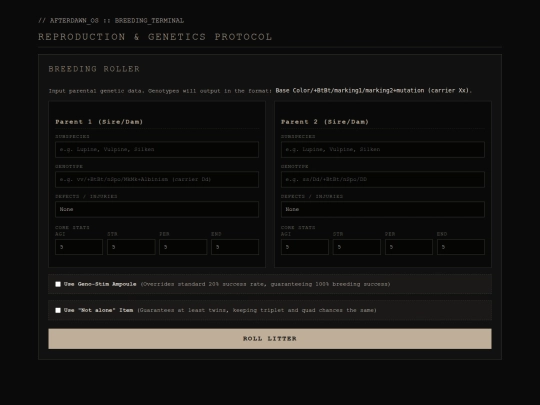Select Parent 2 STR stat box
The width and height of the screenshot is (540, 405).
[357, 247]
